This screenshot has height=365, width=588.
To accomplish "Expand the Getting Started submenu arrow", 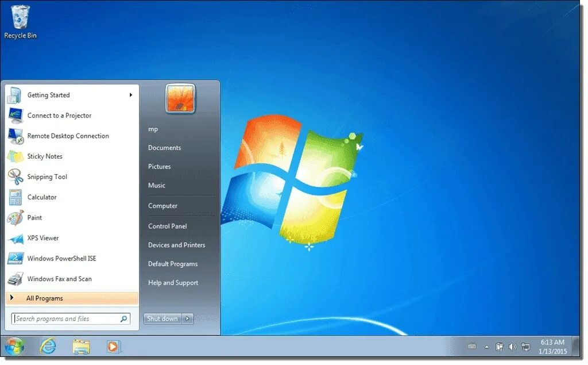I will (x=131, y=95).
